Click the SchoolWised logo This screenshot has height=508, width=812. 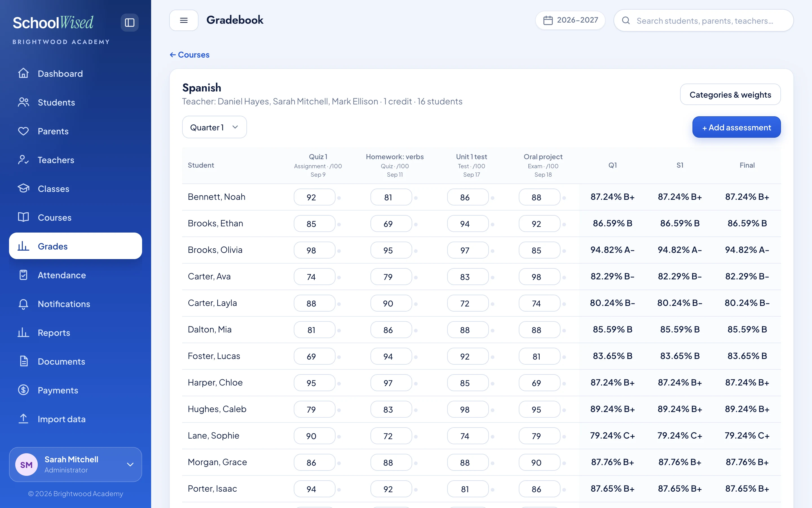pyautogui.click(x=53, y=23)
